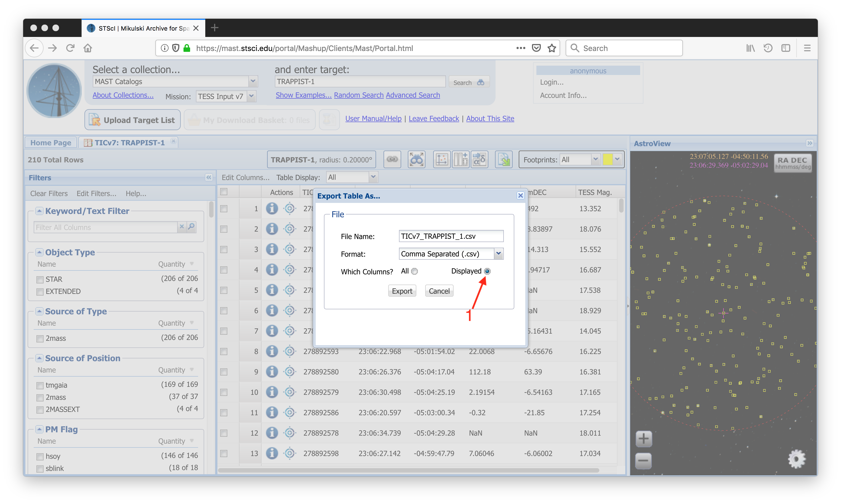Screen dimensions: 841x504
Task: Check the EXTENDED object type filter
Action: pyautogui.click(x=40, y=292)
